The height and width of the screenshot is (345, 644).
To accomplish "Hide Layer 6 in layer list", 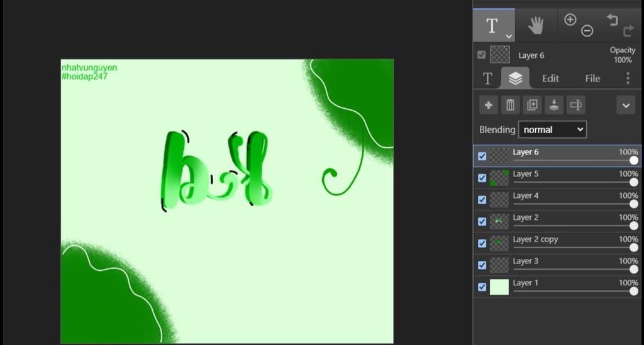I will (x=482, y=156).
